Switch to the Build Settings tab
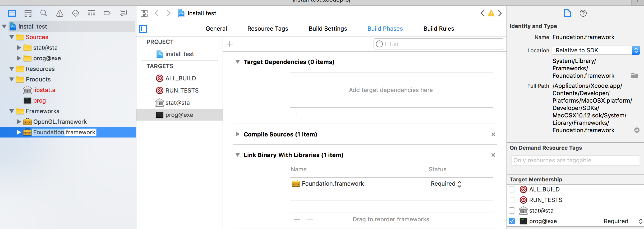This screenshot has width=644, height=229. click(x=328, y=29)
